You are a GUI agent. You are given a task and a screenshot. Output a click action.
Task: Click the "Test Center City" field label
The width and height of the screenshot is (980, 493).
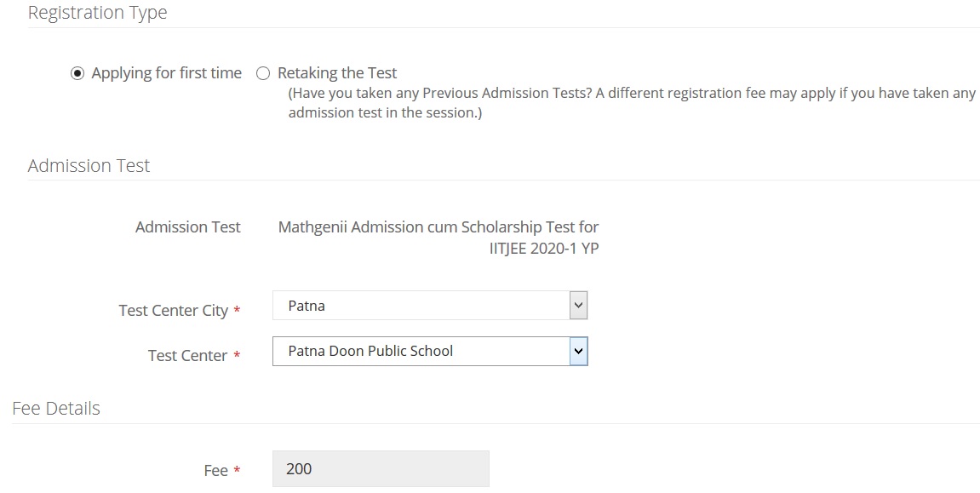click(x=173, y=311)
